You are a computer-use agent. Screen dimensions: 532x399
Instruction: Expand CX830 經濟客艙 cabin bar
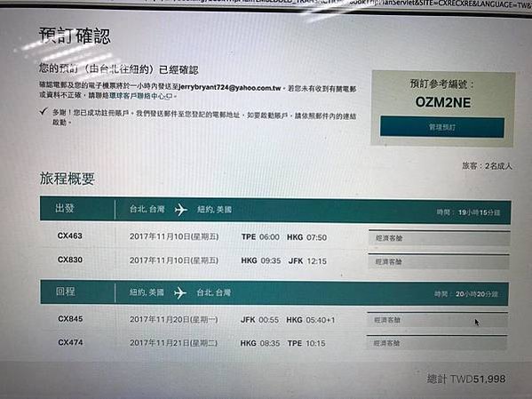click(x=439, y=261)
